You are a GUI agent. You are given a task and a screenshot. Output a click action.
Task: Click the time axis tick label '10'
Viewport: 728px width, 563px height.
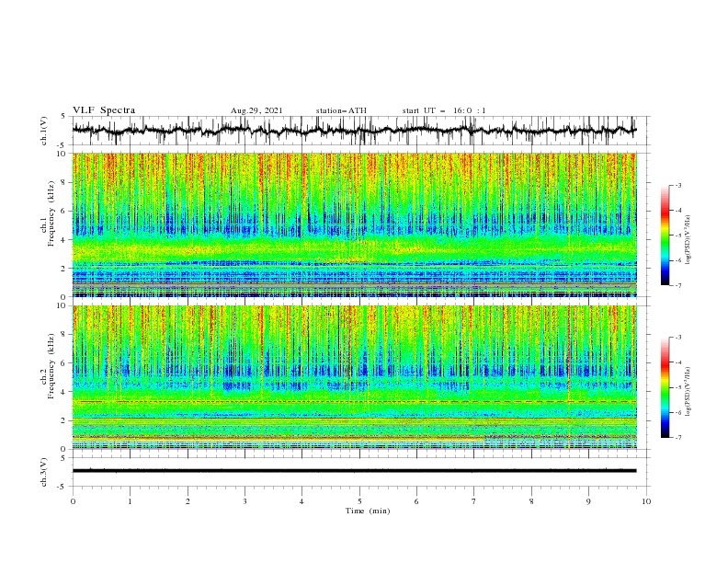click(646, 501)
